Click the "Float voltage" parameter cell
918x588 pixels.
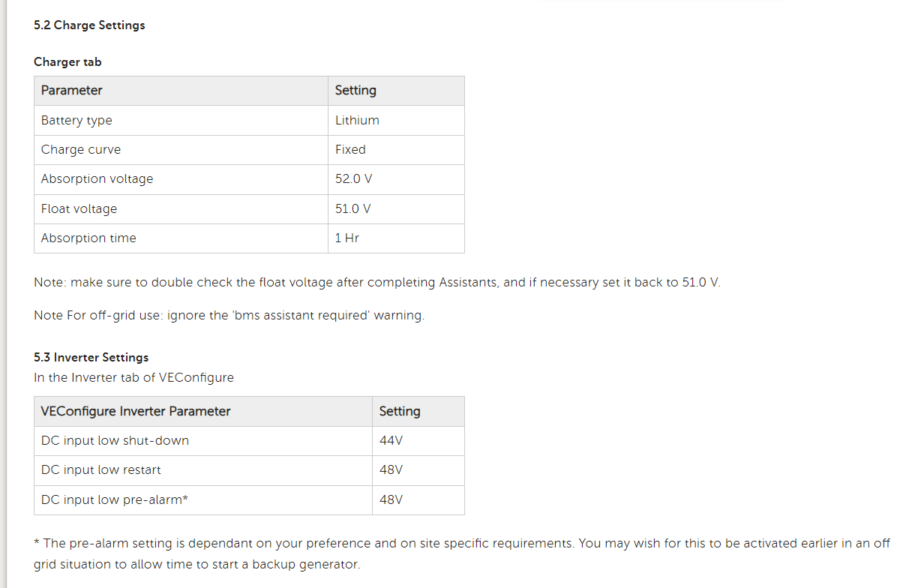click(79, 208)
